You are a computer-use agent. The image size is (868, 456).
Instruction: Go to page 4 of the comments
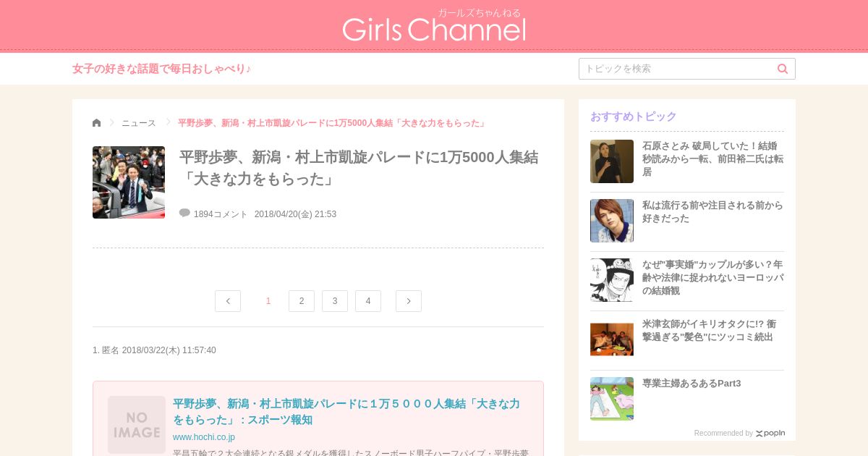click(x=368, y=301)
